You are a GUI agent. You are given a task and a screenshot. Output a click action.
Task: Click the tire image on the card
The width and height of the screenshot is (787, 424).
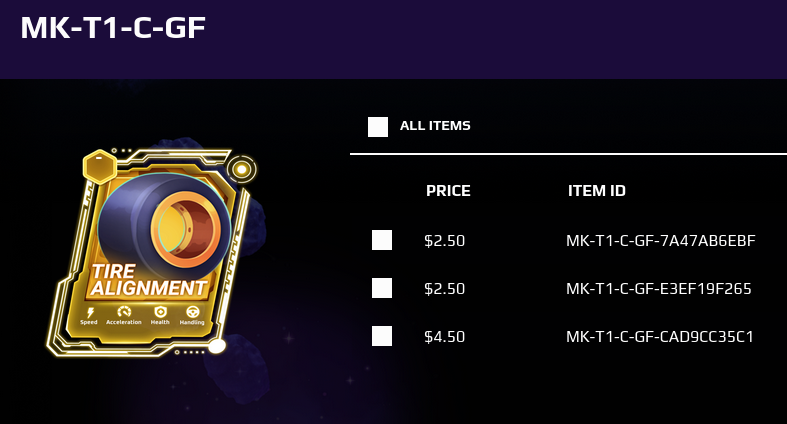165,220
